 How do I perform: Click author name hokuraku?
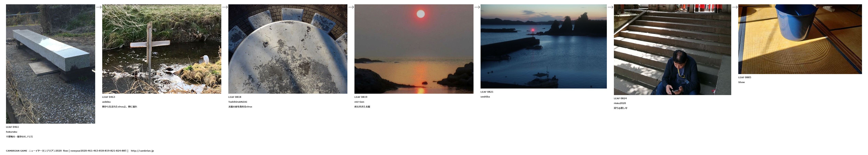[12, 132]
